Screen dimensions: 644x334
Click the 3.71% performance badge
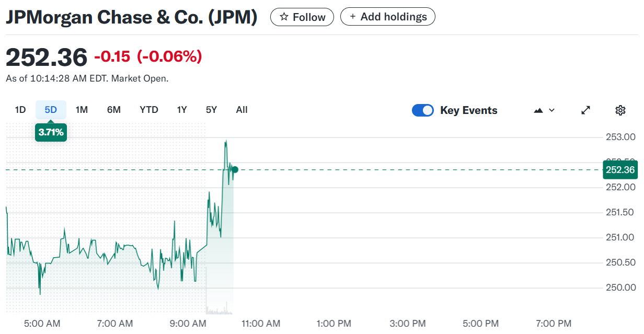51,132
